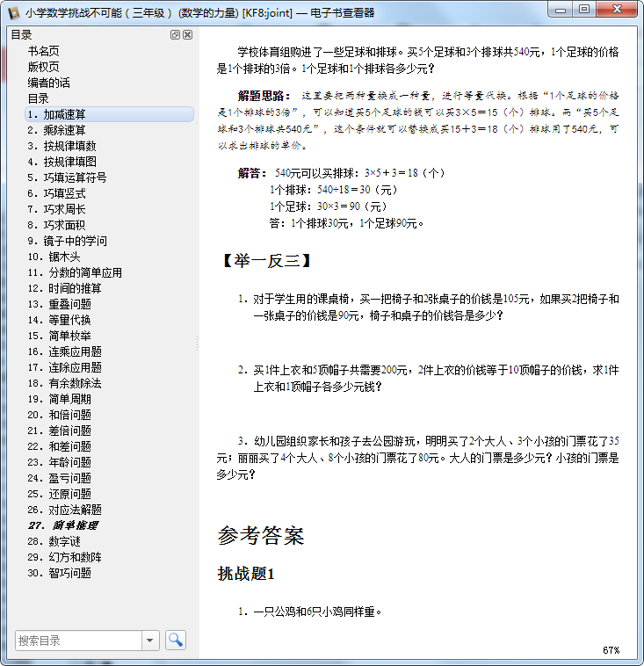
Task: Select the 目录 entry below 编者的话
Action: pyautogui.click(x=39, y=98)
